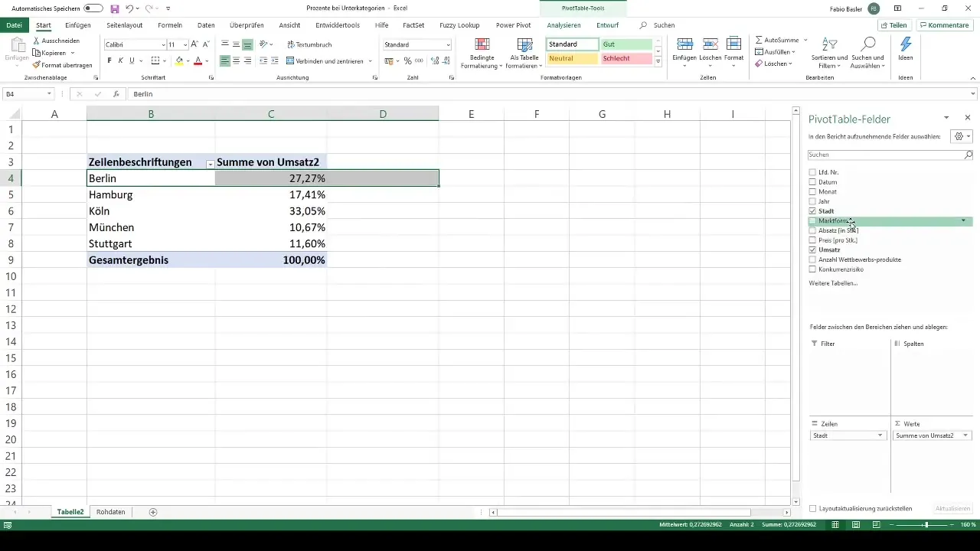980x551 pixels.
Task: Click the Textumbruch wrap text button
Action: pos(309,44)
